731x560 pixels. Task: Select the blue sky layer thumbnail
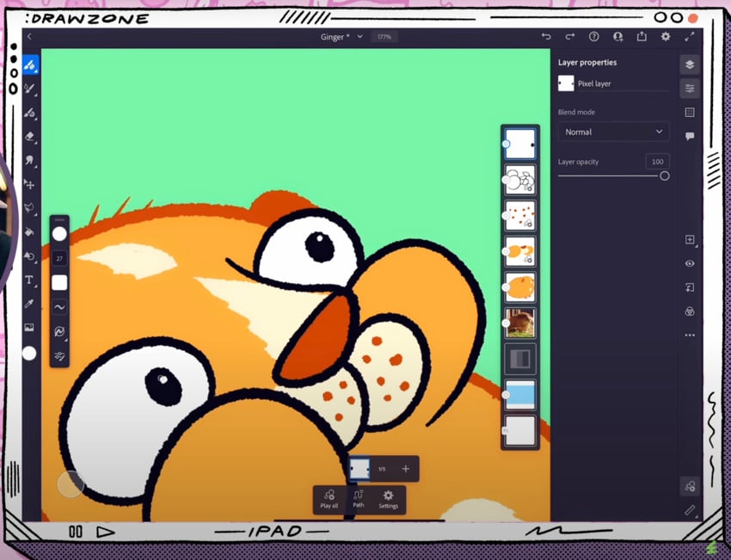coord(519,395)
